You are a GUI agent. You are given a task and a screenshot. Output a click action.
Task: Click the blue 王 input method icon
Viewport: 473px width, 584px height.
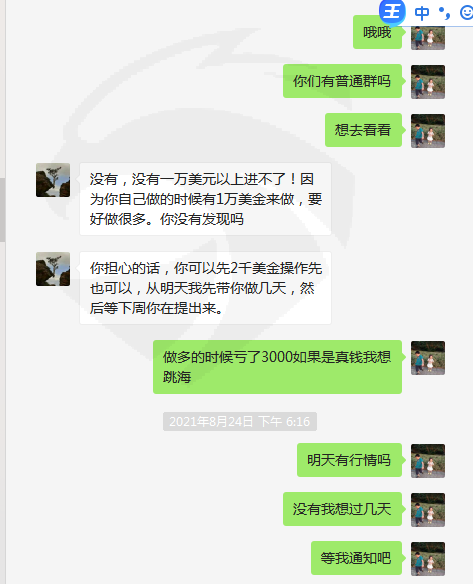coord(392,11)
